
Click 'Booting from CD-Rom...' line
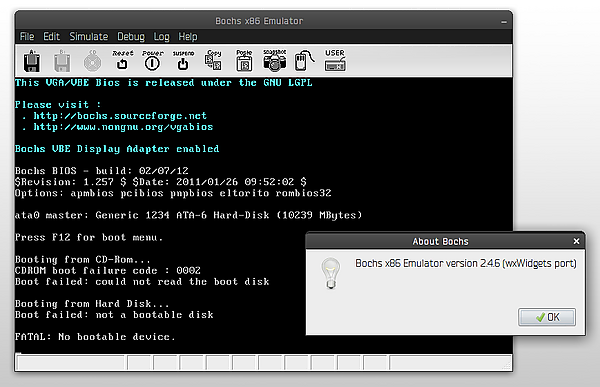pyautogui.click(x=83, y=259)
